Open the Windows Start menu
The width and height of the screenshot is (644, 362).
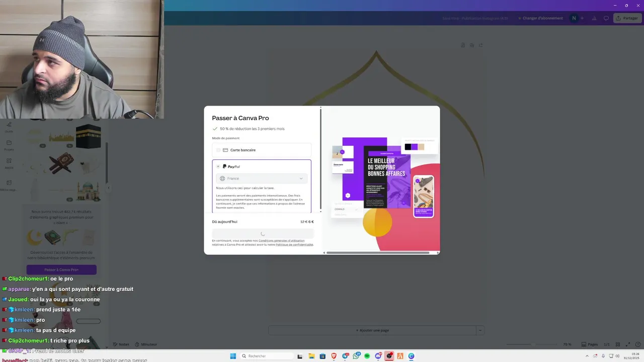[x=233, y=356]
